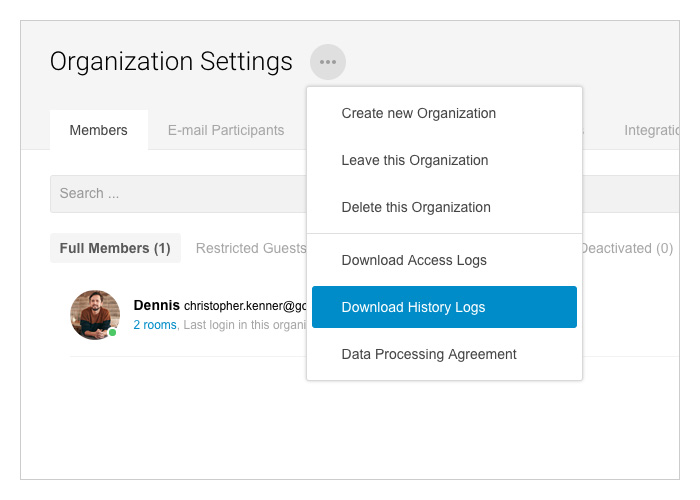Select the Full Members (1) filter

[115, 248]
